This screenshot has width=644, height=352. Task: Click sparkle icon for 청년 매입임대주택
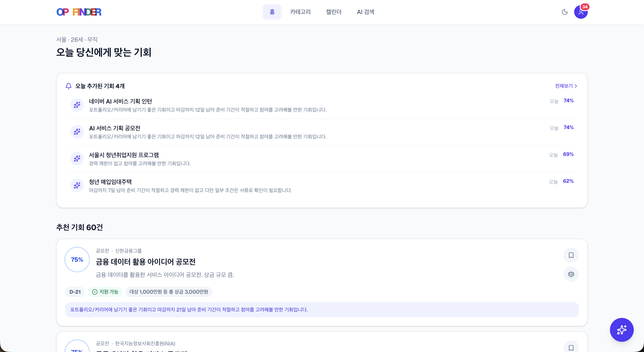pyautogui.click(x=77, y=185)
